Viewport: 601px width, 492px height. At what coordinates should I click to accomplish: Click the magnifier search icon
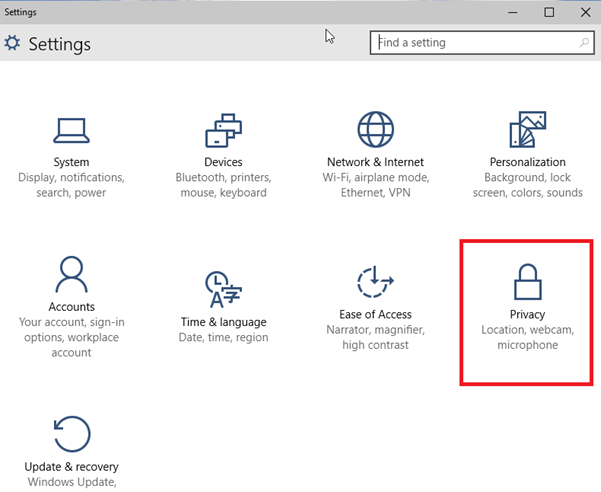(584, 43)
